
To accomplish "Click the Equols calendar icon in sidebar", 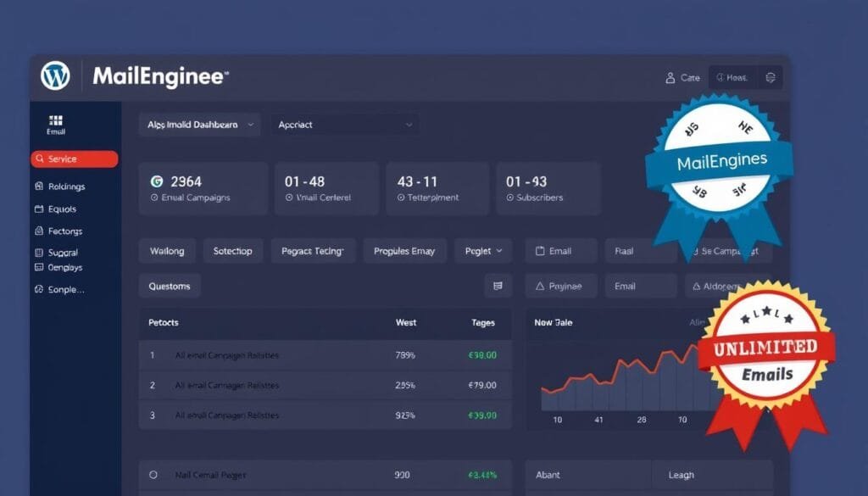I will [39, 209].
